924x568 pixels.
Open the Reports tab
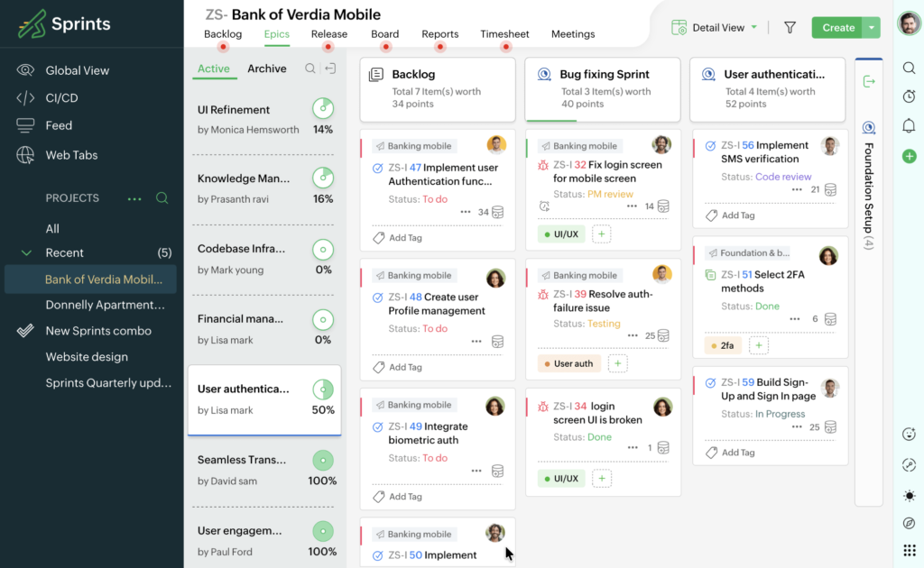coord(439,34)
